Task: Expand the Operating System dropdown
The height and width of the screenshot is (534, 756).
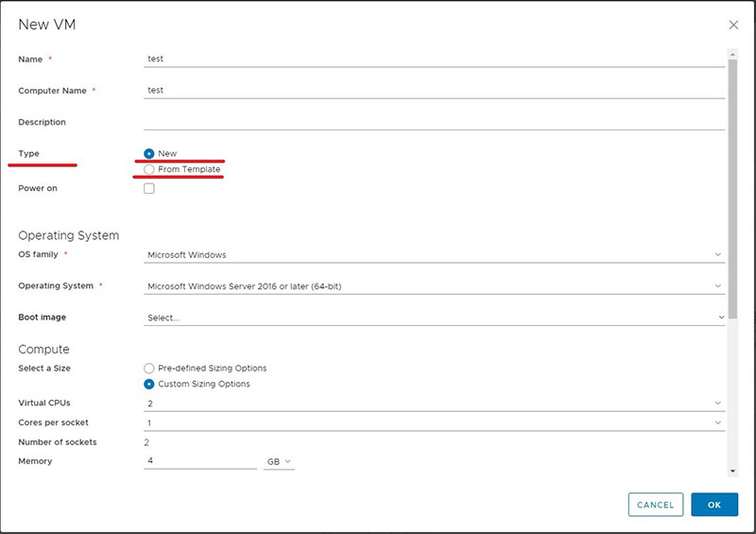Action: [435, 285]
